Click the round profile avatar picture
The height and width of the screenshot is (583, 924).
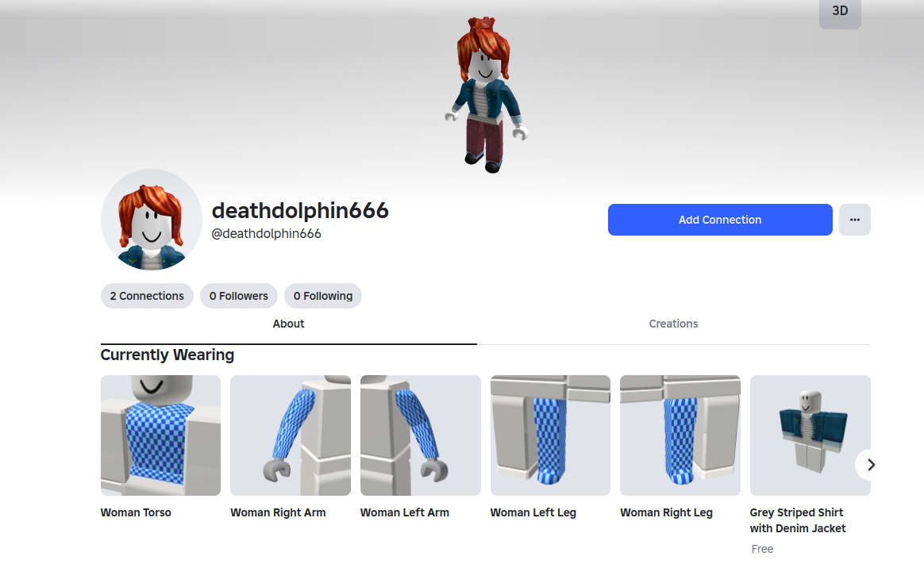point(151,220)
